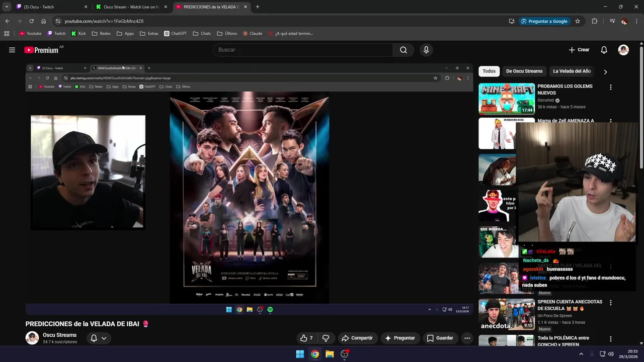Viewport: 644px width, 362px height.
Task: Close the Oscu Stream Kick tab
Action: pos(166,7)
